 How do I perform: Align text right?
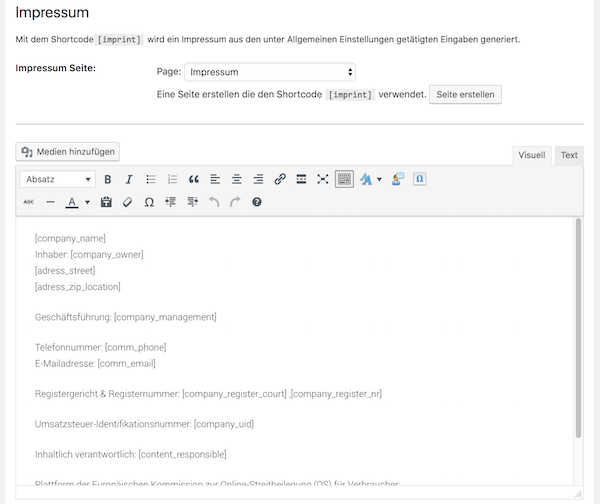coord(258,179)
